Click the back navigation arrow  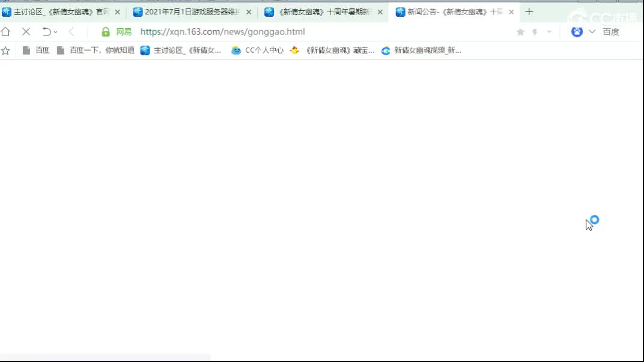click(71, 32)
